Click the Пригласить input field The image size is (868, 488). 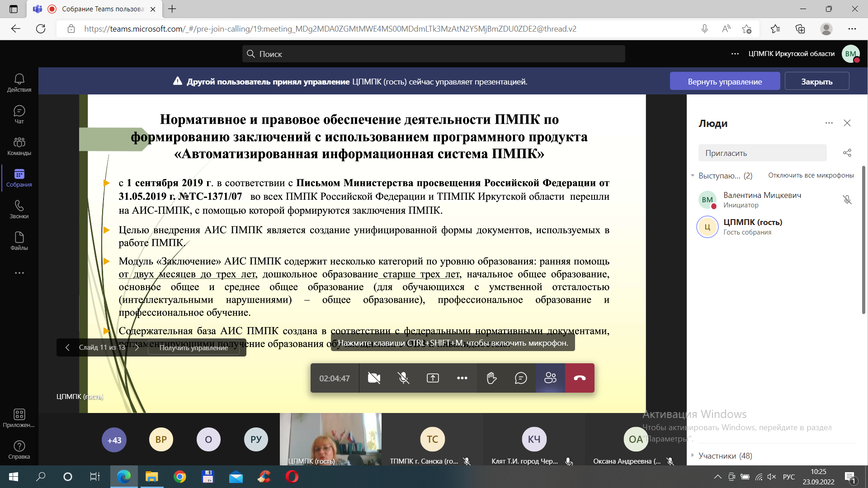tap(762, 153)
